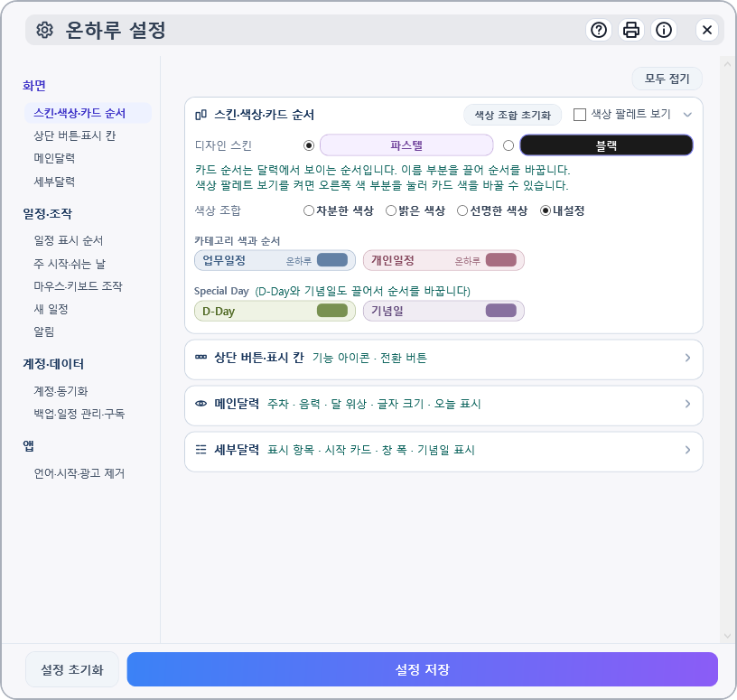Click the rose swatch on 개인일정 card
Image resolution: width=737 pixels, height=700 pixels.
coord(501,260)
